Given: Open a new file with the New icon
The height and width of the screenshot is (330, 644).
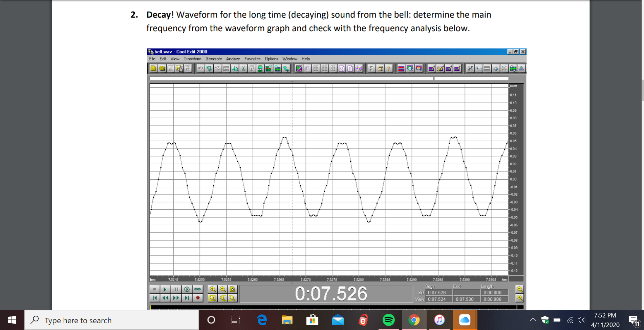Looking at the screenshot, I should (x=153, y=68).
